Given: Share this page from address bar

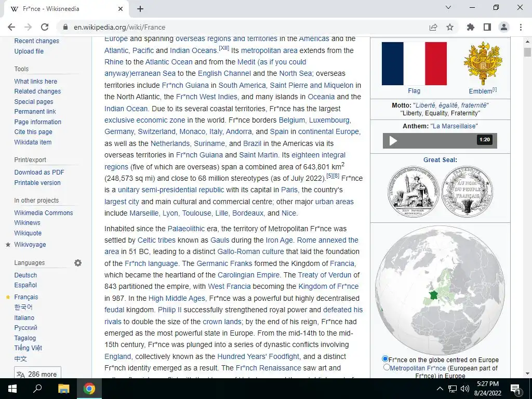Looking at the screenshot, I should click(433, 27).
